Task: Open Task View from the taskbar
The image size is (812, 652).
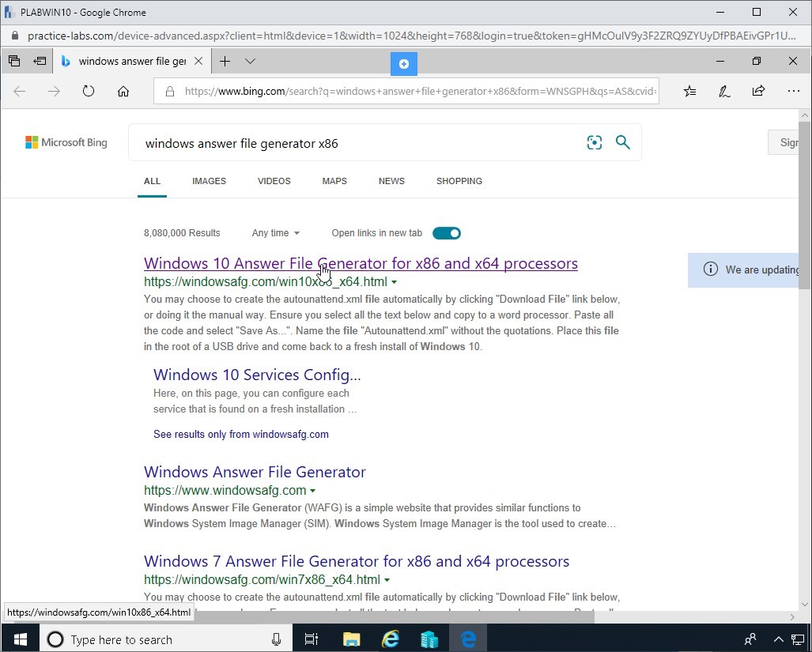Action: coord(312,639)
